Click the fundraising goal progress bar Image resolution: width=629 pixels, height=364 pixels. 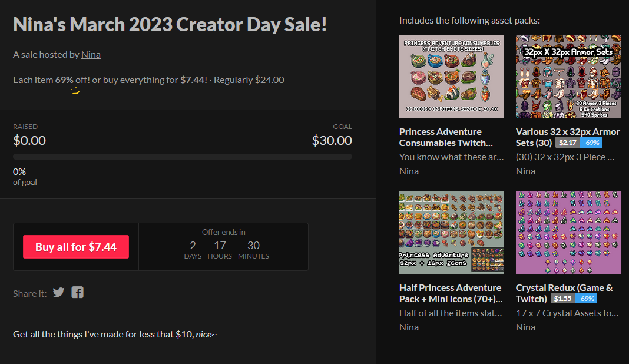click(183, 157)
